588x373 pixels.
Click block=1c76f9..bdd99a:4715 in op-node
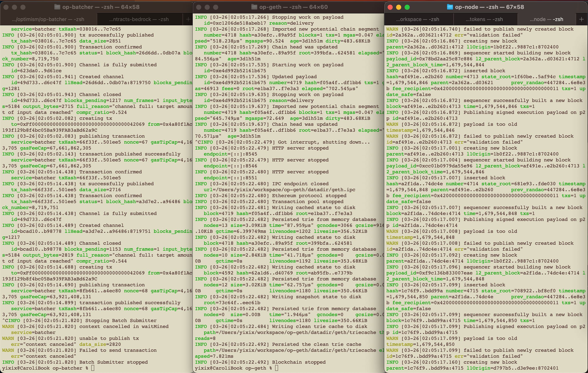pos(423,321)
